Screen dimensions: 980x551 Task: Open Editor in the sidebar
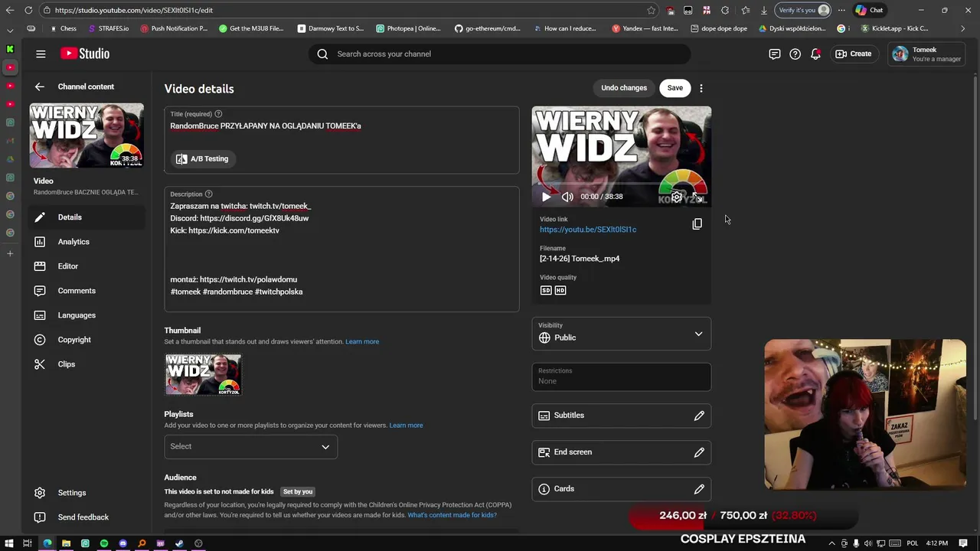click(x=87, y=266)
